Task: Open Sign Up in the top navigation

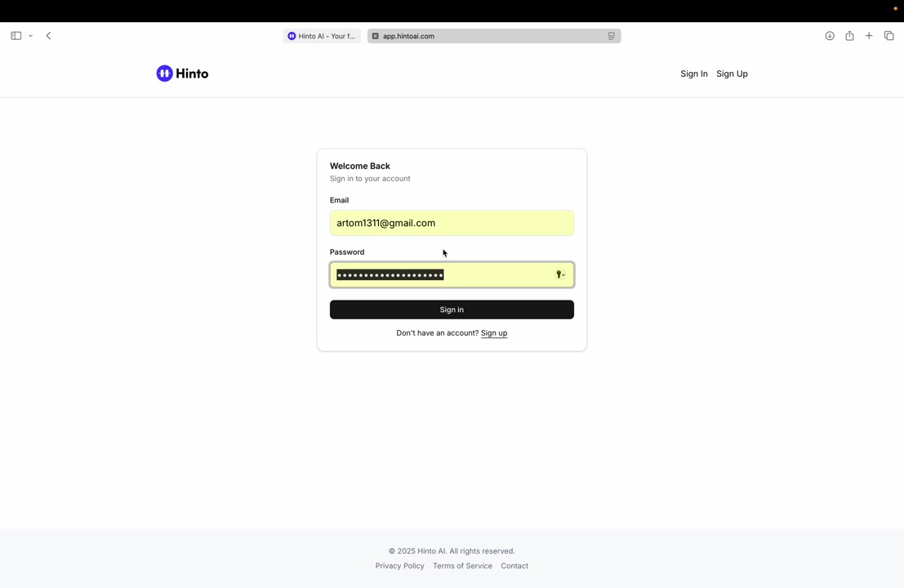Action: pyautogui.click(x=732, y=73)
